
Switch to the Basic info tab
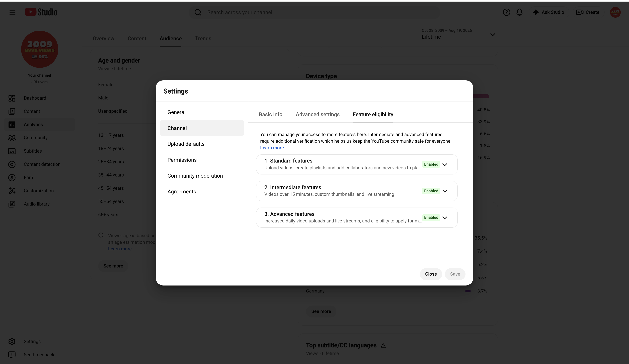[x=271, y=115]
